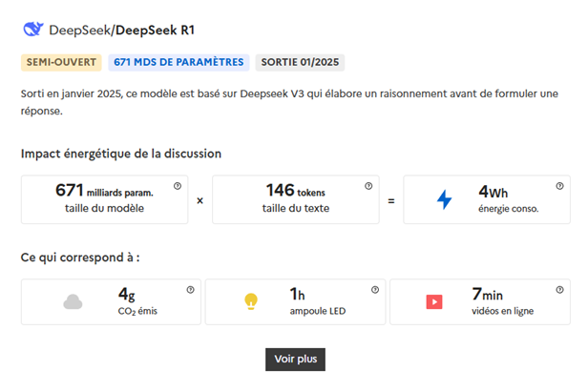Open info tooltip on 4Wh energy card

tap(560, 186)
